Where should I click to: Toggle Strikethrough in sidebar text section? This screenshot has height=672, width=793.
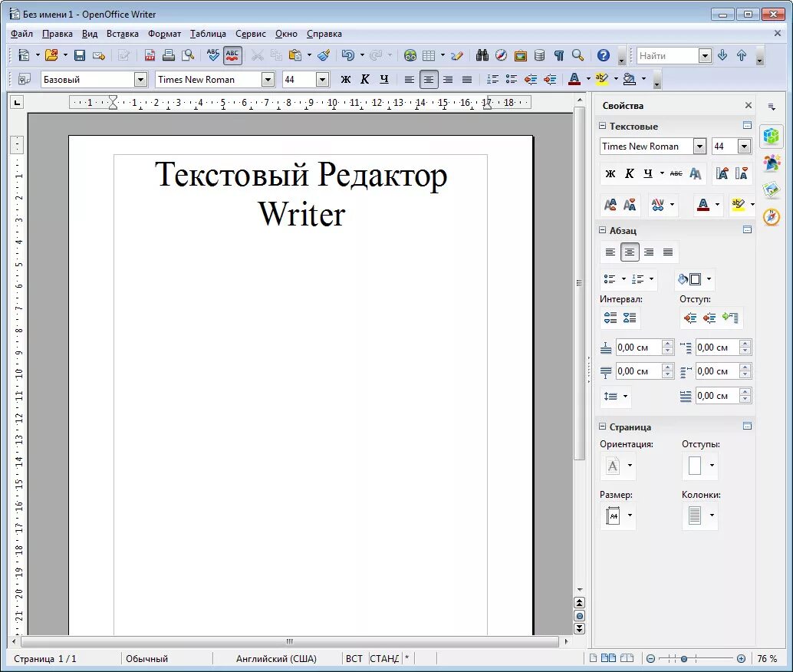point(676,173)
